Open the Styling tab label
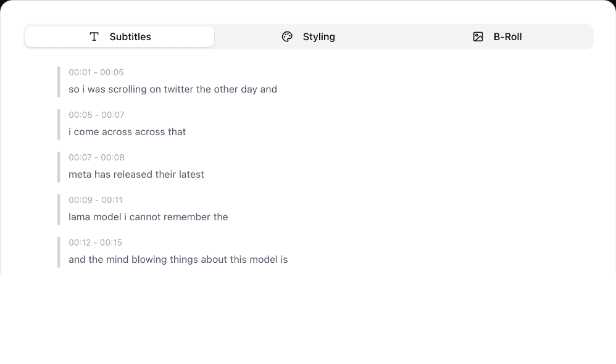616x364 pixels. click(x=318, y=36)
